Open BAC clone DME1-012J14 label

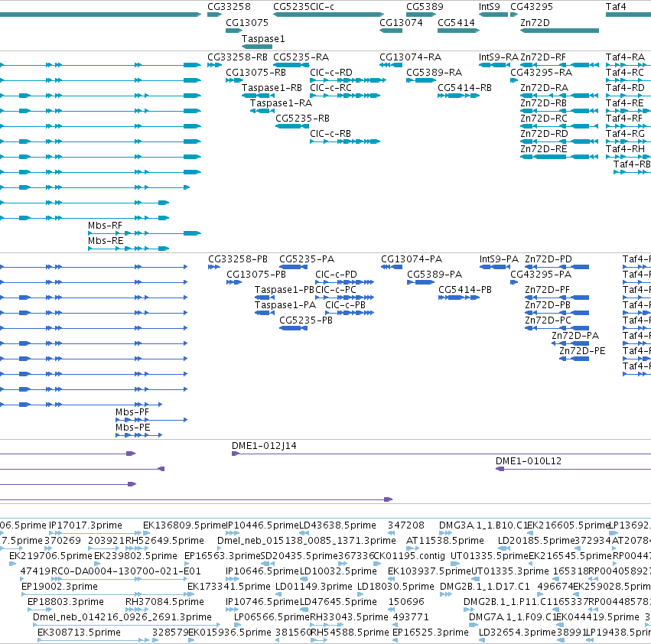(x=264, y=446)
